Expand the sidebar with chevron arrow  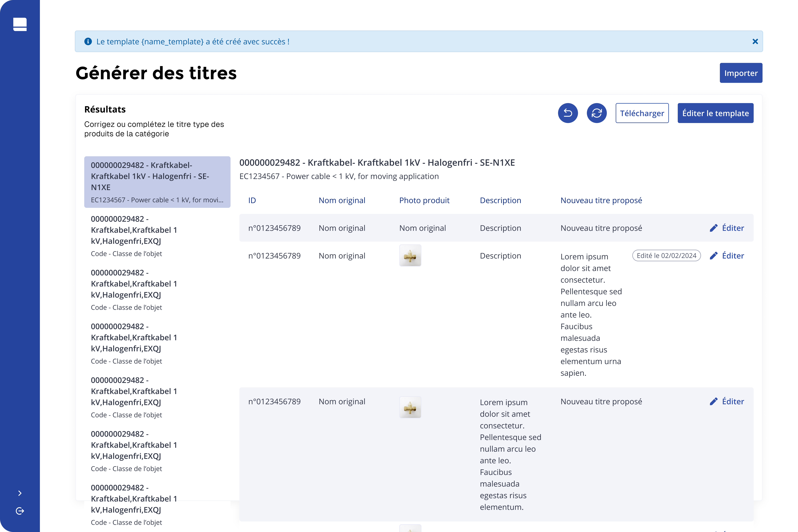point(20,493)
